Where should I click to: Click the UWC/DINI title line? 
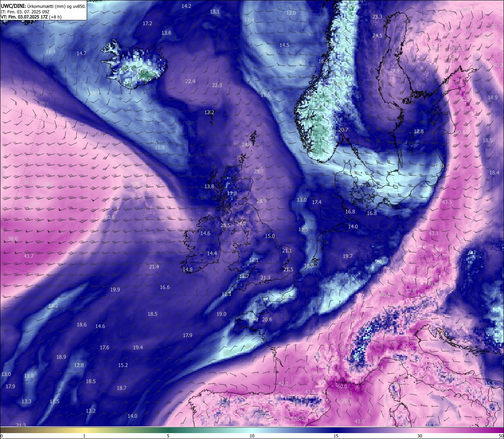point(43,6)
